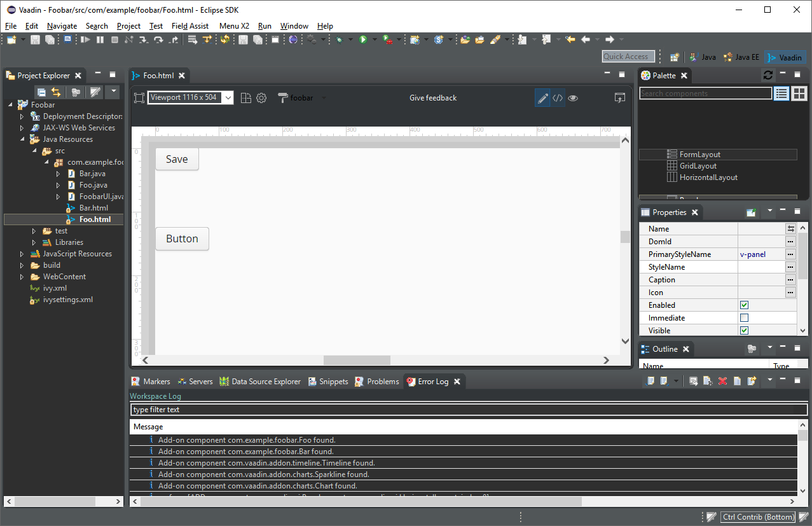812x526 pixels.
Task: Switch Palette to grid view
Action: 799,93
